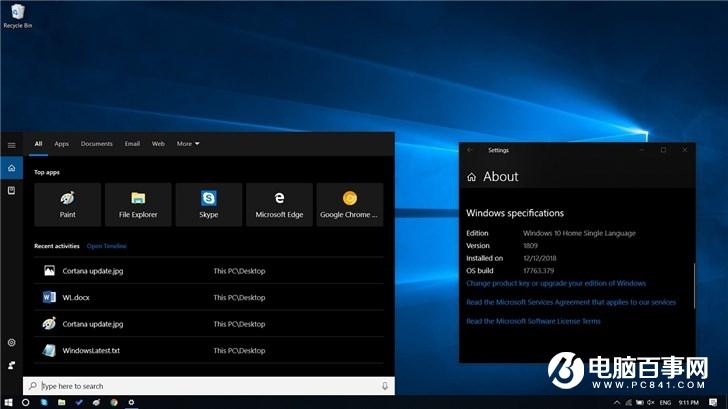Launch Paint from Top apps
This screenshot has width=728, height=409.
(x=67, y=205)
